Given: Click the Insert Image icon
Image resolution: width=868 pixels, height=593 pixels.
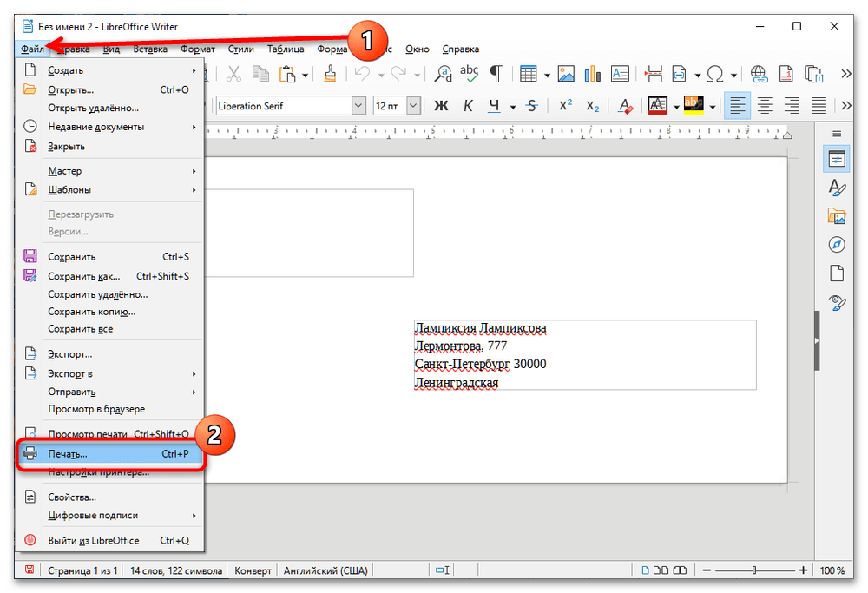Looking at the screenshot, I should coord(566,75).
